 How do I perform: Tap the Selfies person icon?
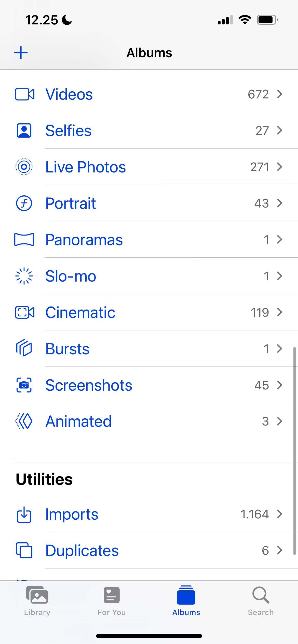(x=24, y=130)
